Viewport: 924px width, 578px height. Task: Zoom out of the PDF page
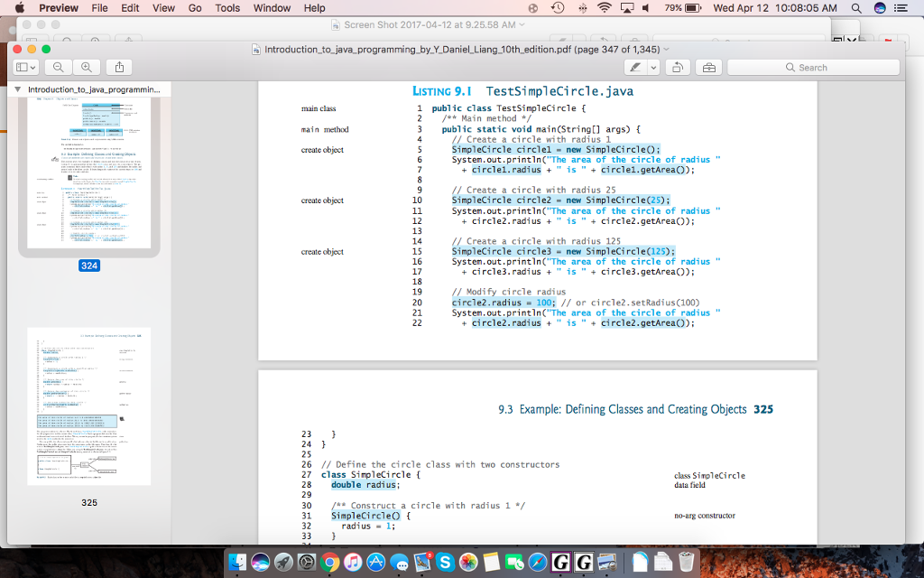58,66
